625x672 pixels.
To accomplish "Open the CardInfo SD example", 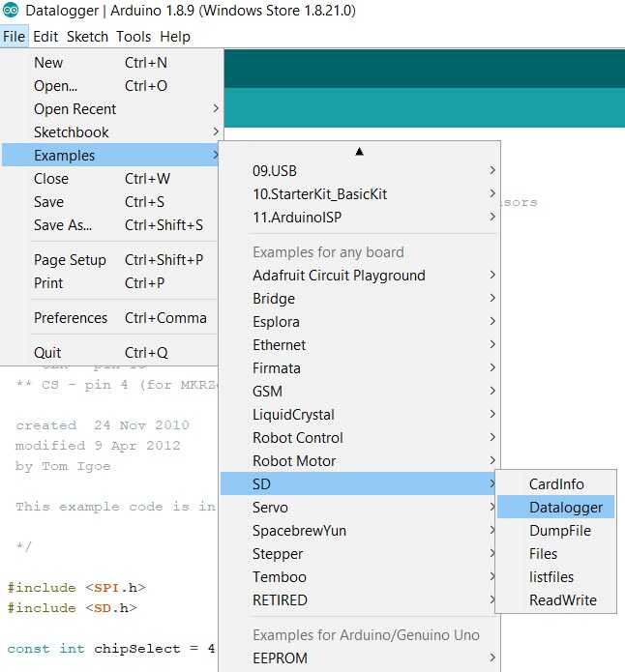I will pos(556,484).
